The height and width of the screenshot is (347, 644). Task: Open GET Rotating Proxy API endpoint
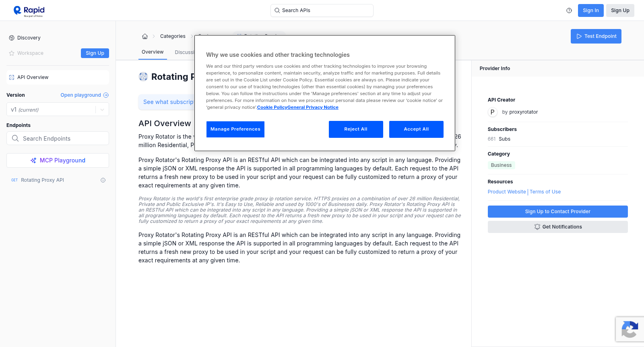point(58,180)
